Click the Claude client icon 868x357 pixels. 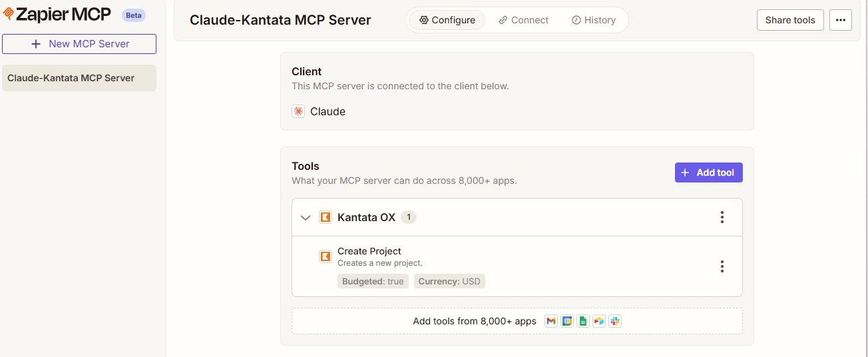pyautogui.click(x=298, y=111)
